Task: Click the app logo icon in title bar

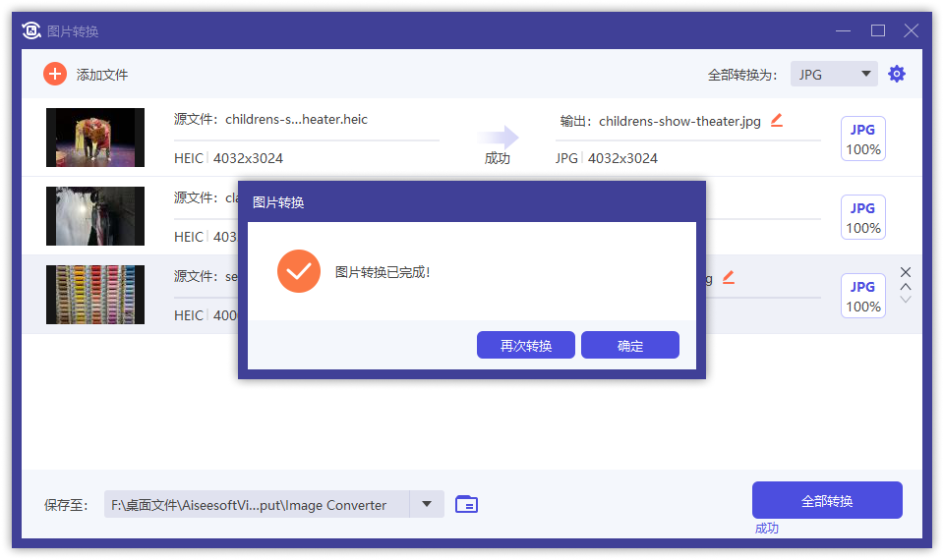Action: point(31,30)
